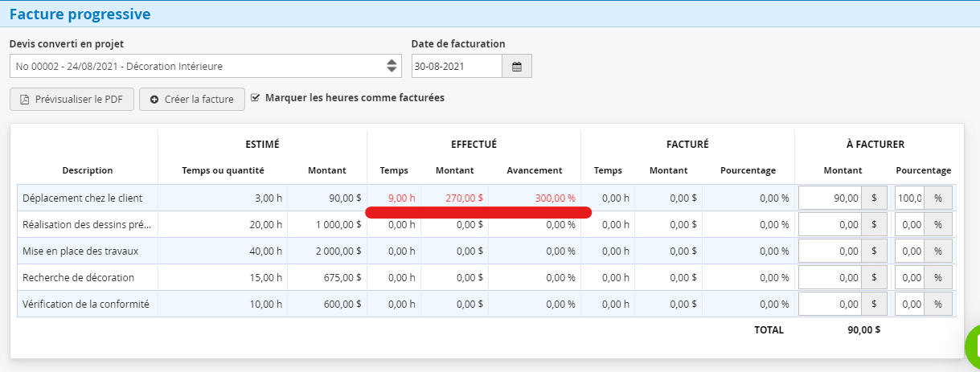Click the plus icon on Créer la facture
Image resolution: width=980 pixels, height=372 pixels.
pyautogui.click(x=154, y=100)
